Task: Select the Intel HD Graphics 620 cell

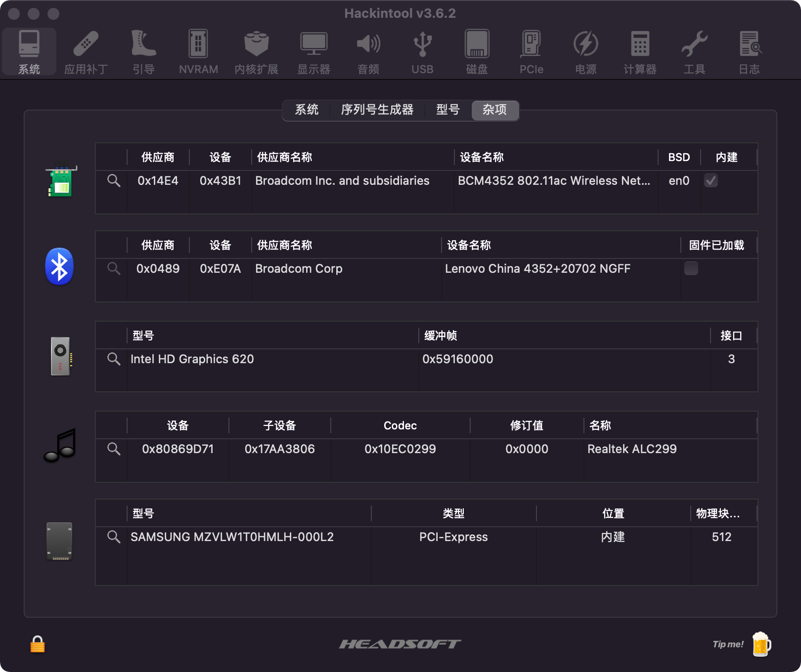Action: coord(192,359)
